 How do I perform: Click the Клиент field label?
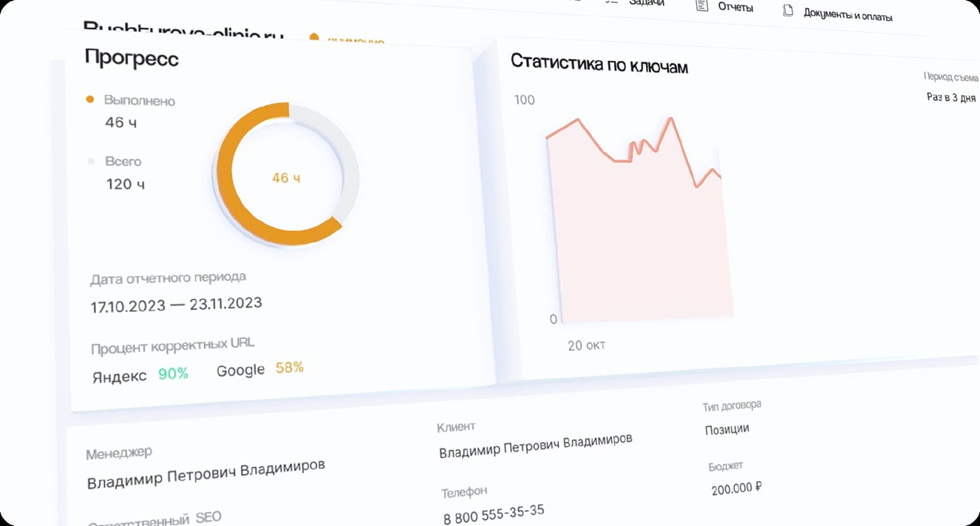click(x=456, y=427)
